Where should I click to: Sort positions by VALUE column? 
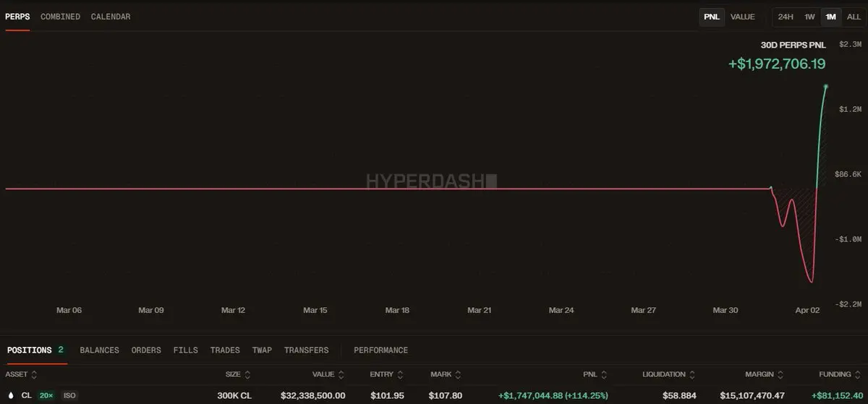[328, 374]
